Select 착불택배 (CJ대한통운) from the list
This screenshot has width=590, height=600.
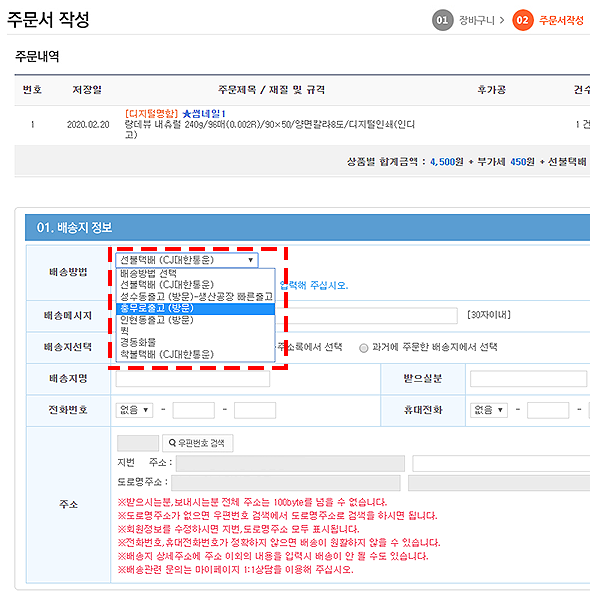pos(196,354)
